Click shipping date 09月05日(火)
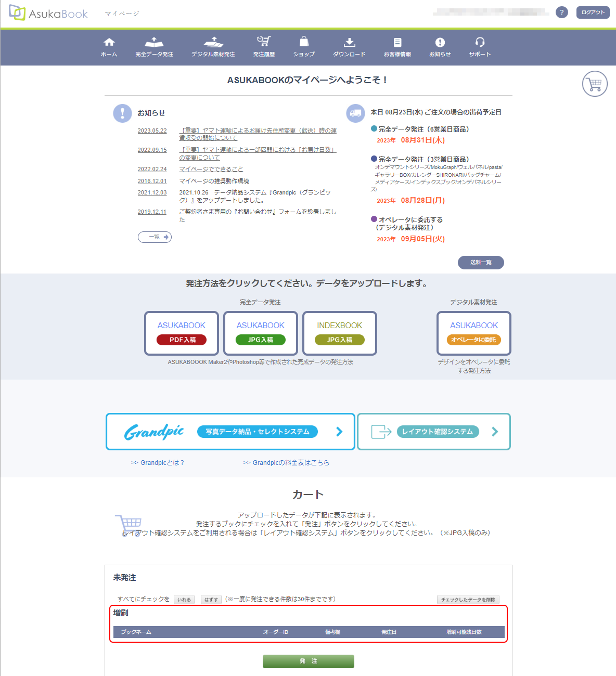This screenshot has width=616, height=676. point(422,239)
